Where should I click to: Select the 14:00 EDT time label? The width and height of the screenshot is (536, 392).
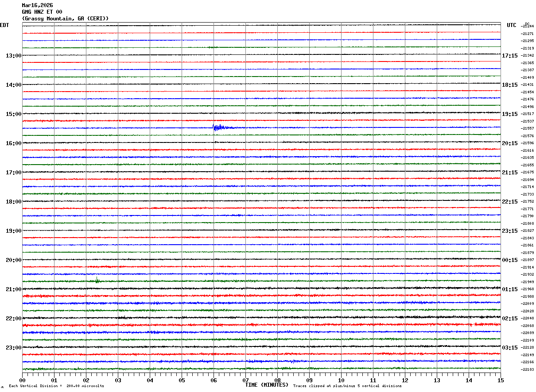(x=14, y=85)
